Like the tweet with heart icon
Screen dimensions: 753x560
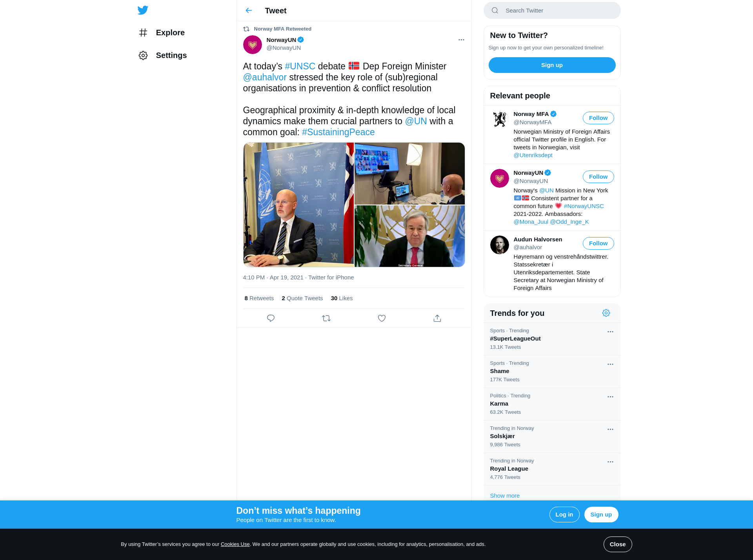(382, 318)
